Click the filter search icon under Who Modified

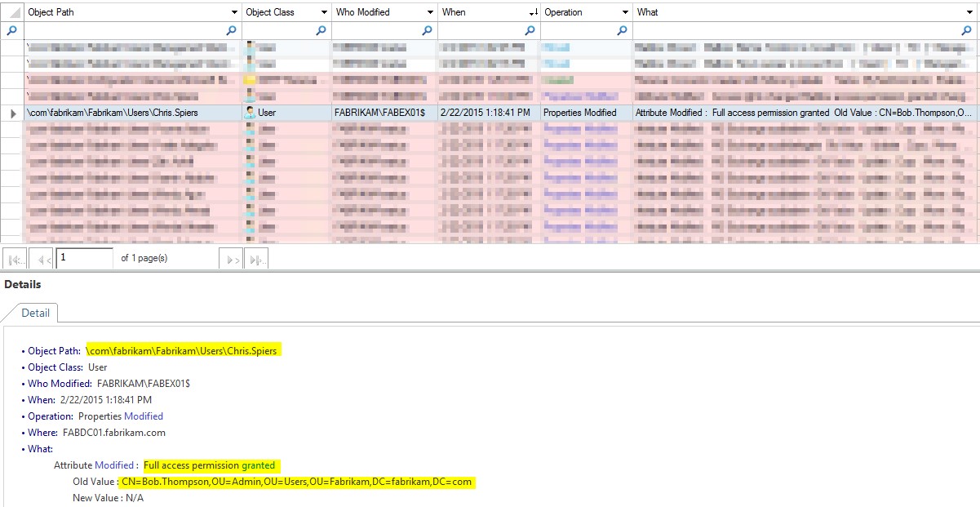tap(427, 30)
